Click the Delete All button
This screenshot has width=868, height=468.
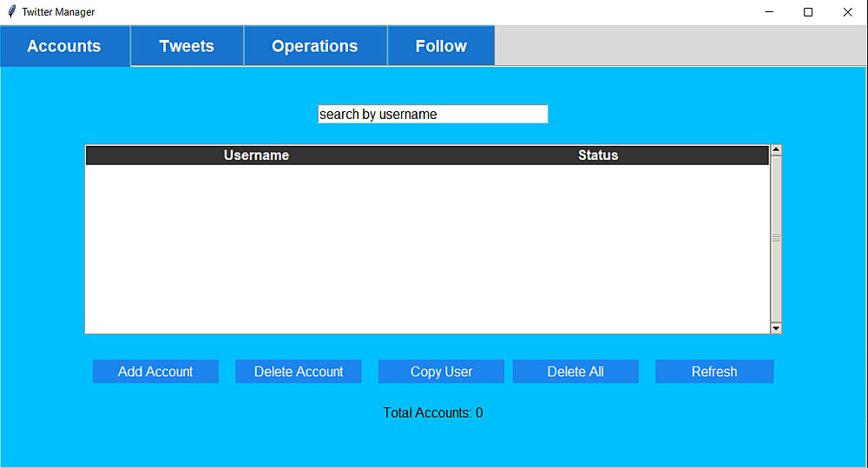coord(575,372)
